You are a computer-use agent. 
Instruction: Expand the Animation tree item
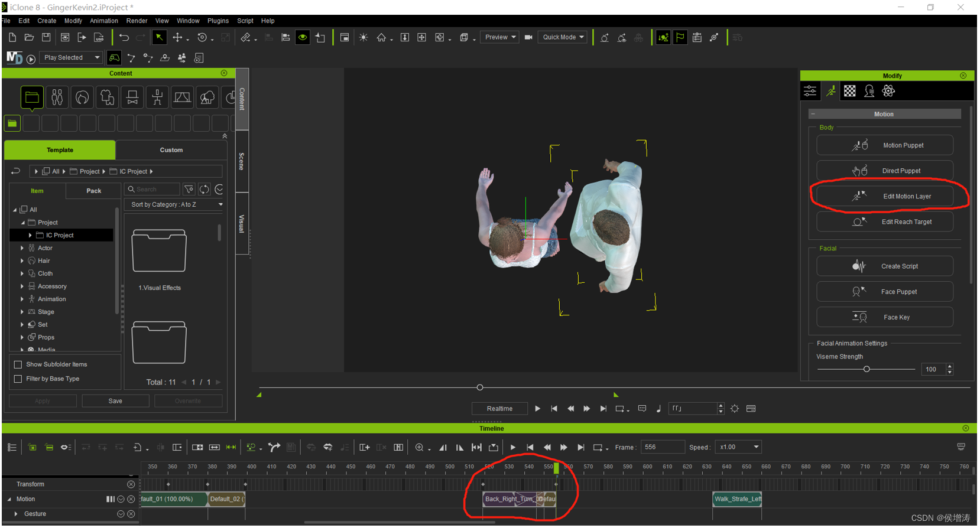(x=22, y=299)
